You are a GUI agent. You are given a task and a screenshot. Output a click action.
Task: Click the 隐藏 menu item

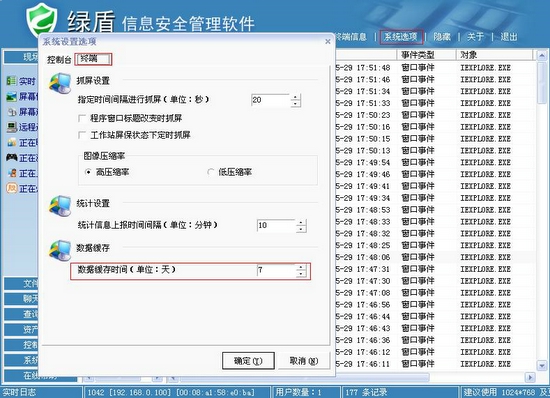pyautogui.click(x=442, y=36)
